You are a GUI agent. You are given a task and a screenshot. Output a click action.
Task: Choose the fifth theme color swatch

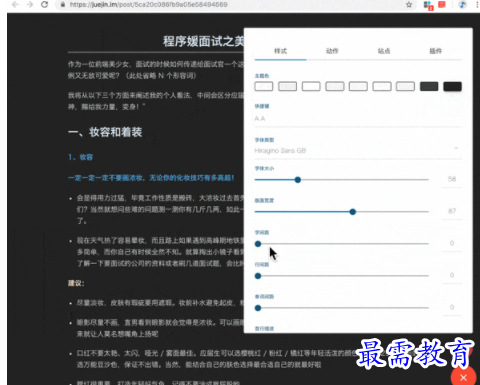click(358, 87)
